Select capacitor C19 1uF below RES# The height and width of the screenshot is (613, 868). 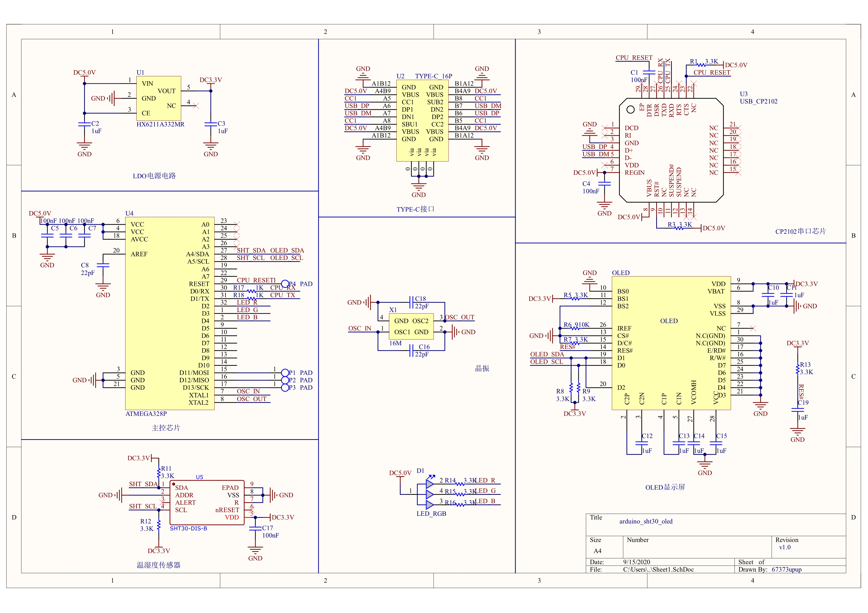coord(798,410)
